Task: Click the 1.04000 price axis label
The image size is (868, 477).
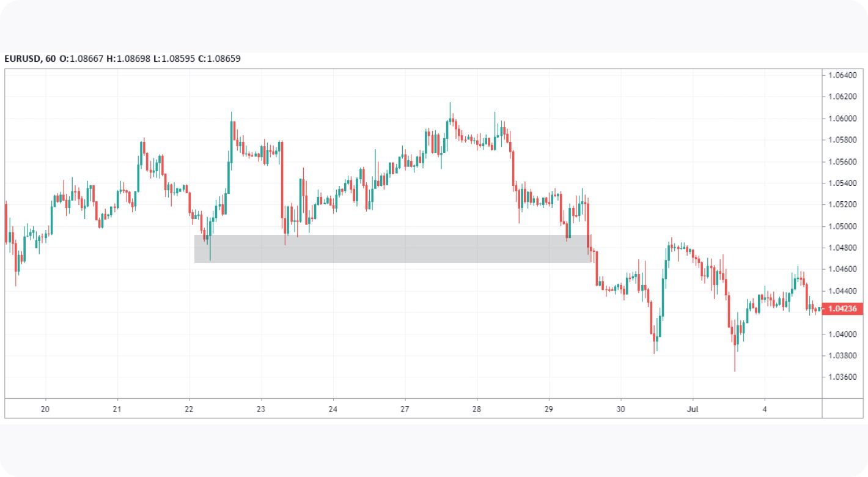Action: (842, 334)
